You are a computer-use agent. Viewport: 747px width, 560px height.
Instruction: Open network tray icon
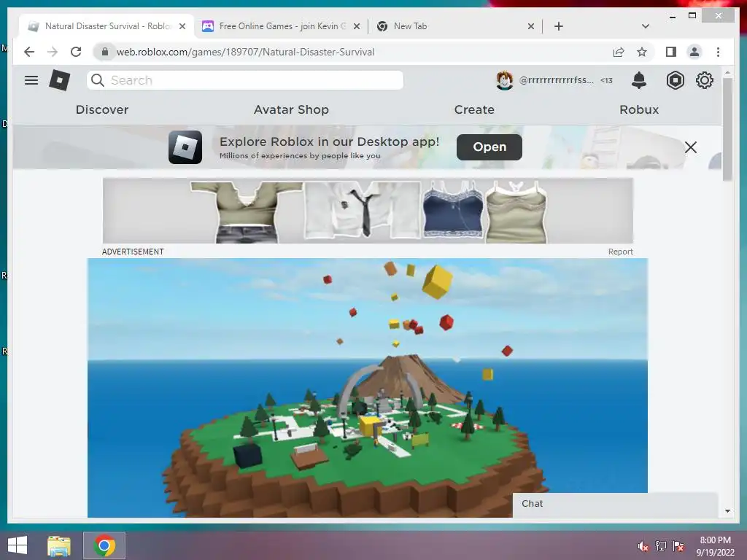(661, 546)
